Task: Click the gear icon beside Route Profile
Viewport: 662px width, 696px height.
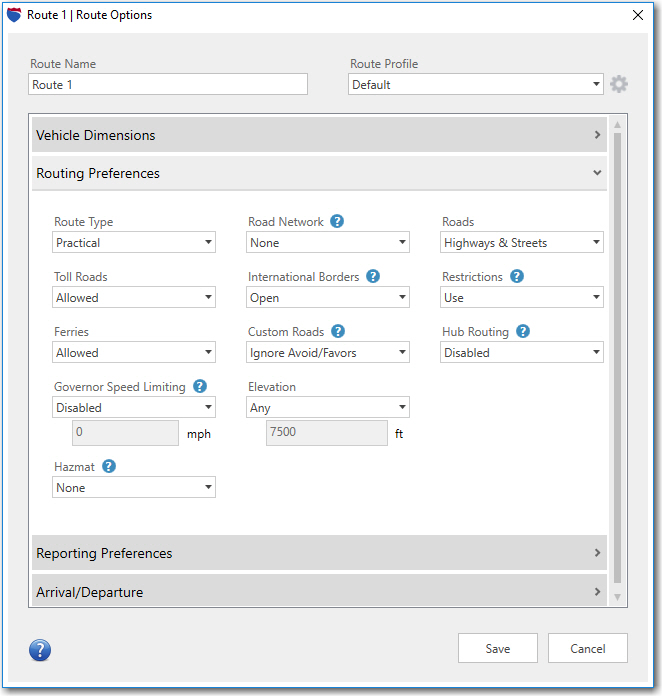Action: point(619,84)
